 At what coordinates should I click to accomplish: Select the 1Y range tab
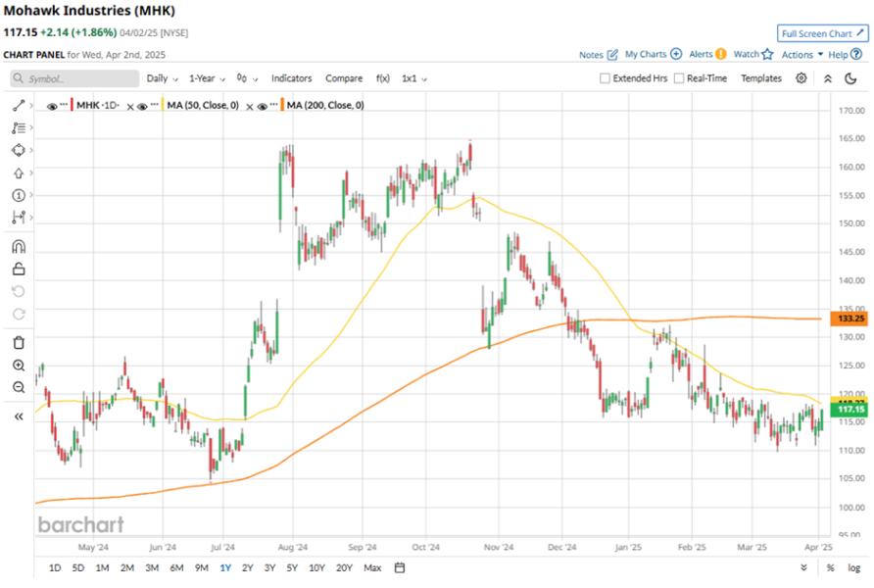pyautogui.click(x=225, y=567)
